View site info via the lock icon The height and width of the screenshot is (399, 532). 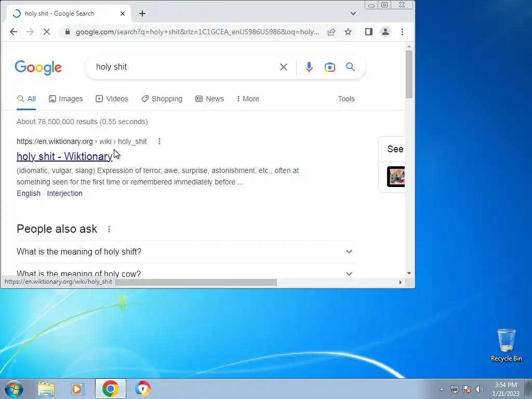point(67,32)
